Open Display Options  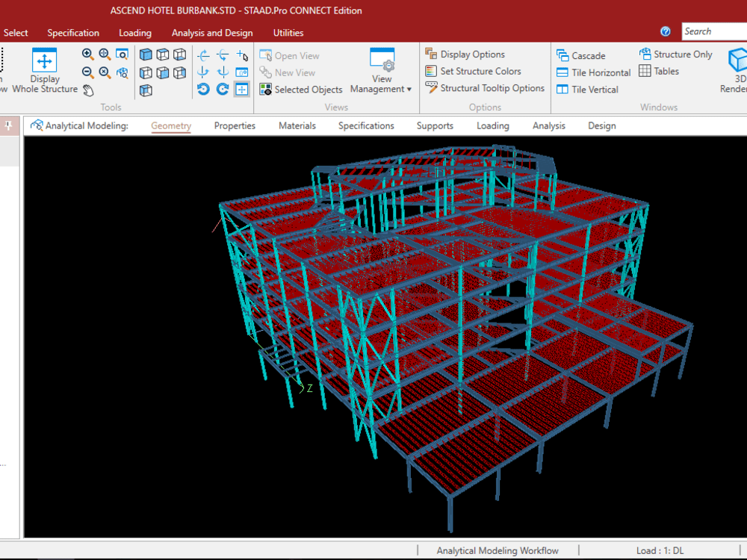[465, 55]
